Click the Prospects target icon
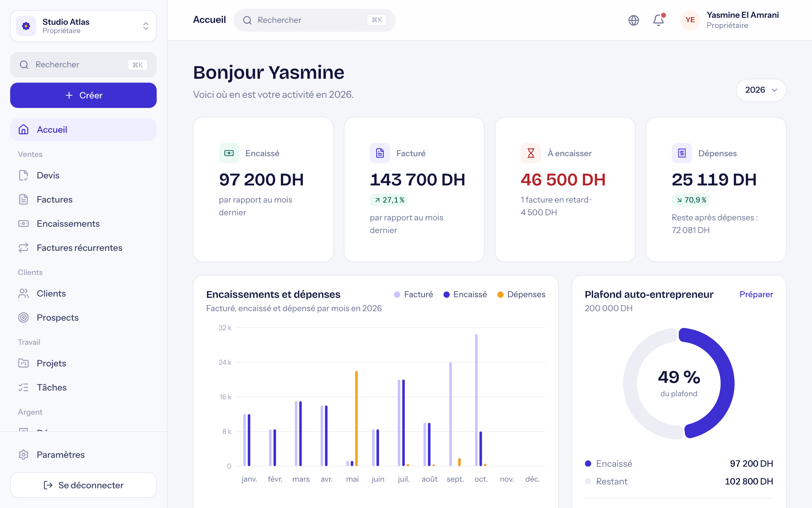This screenshot has width=812, height=508. pos(23,317)
